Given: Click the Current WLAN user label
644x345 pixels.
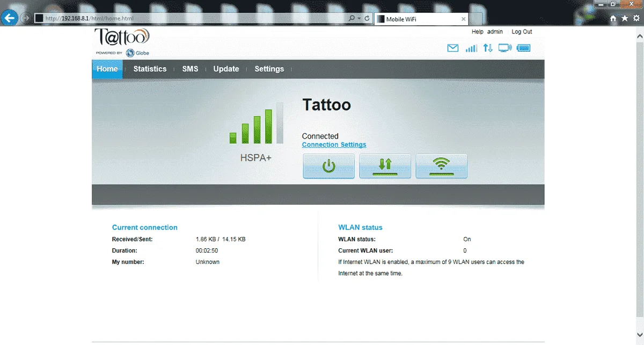Looking at the screenshot, I should [x=365, y=250].
